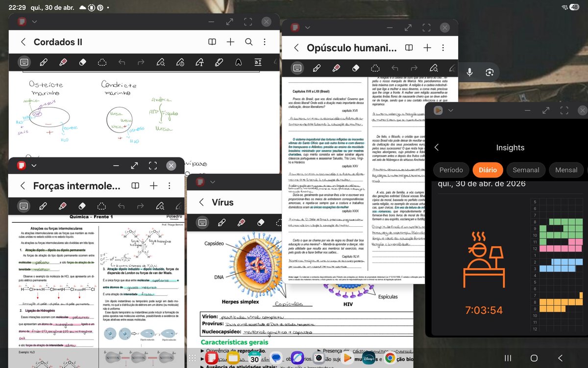
Task: Select highlighter in Forças intermoleculares note
Action: point(63,206)
